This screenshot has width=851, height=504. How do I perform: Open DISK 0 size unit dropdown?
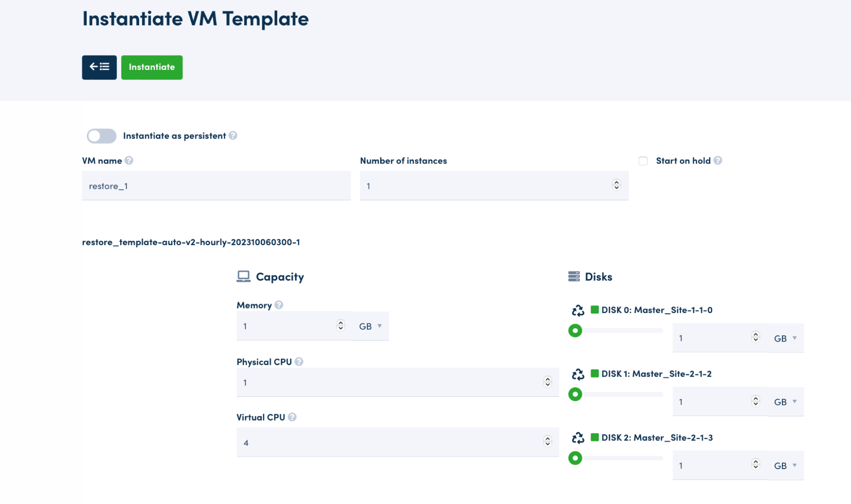click(x=785, y=338)
